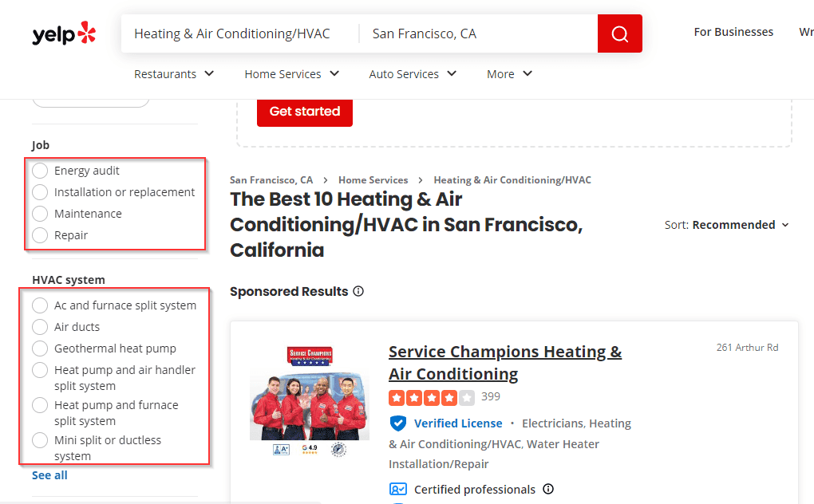
Task: Click the red search magnifier button
Action: coord(620,33)
